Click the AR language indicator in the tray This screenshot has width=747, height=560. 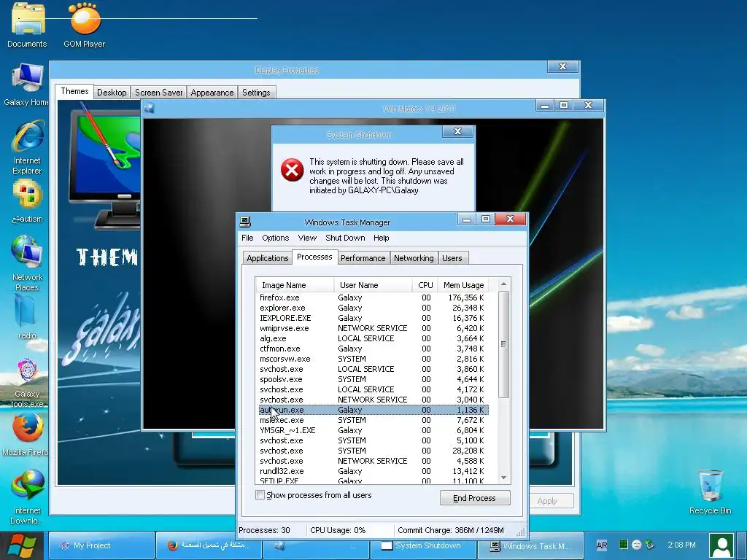tap(602, 545)
